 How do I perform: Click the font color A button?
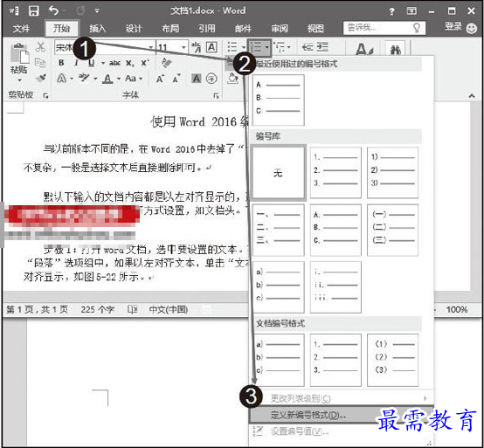[107, 79]
